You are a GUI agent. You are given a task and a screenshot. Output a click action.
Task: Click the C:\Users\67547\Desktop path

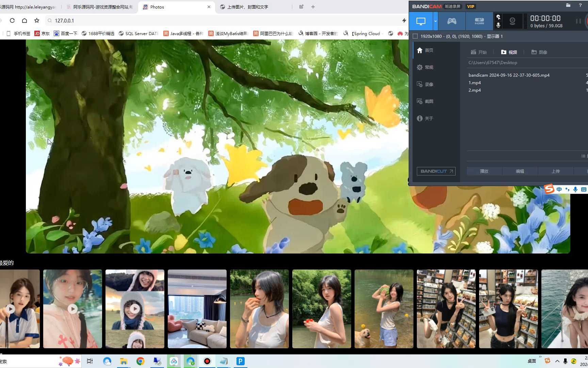[x=493, y=63]
